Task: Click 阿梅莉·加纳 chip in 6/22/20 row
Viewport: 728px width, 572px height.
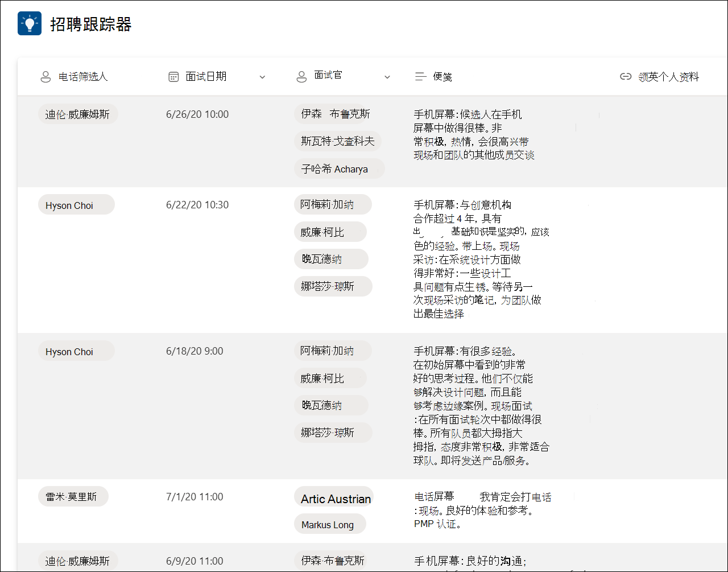Action: (x=333, y=204)
